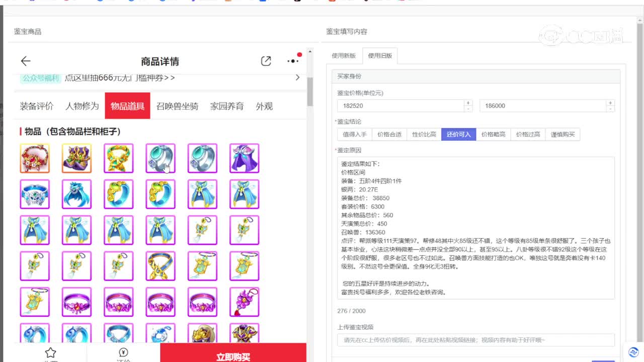Switch to the 人物修为 tab
This screenshot has width=644, height=362.
coord(82,106)
